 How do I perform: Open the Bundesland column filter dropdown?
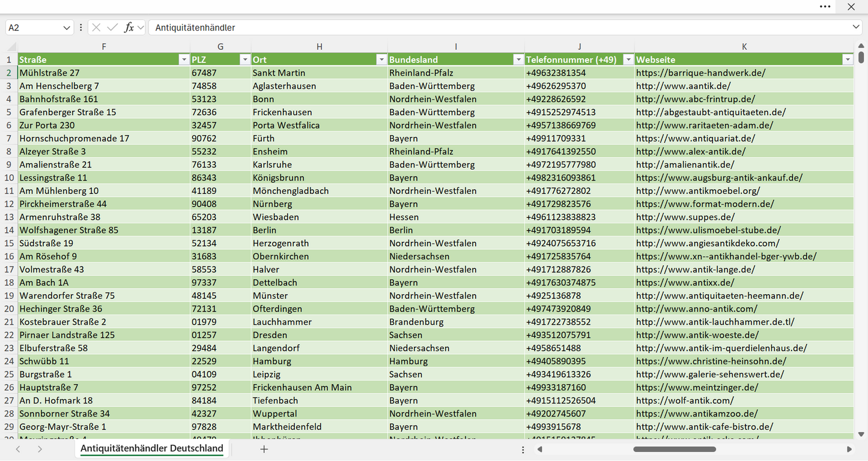click(x=518, y=59)
